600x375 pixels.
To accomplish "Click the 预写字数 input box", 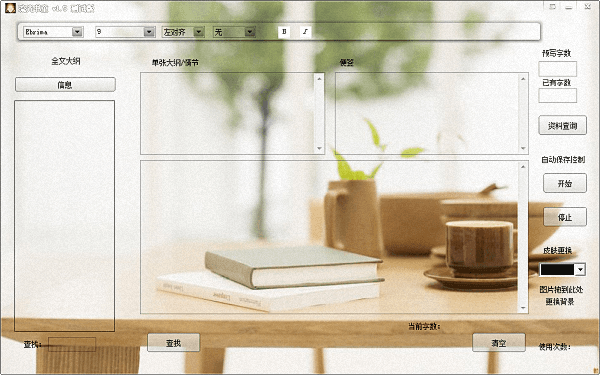I will pyautogui.click(x=558, y=69).
